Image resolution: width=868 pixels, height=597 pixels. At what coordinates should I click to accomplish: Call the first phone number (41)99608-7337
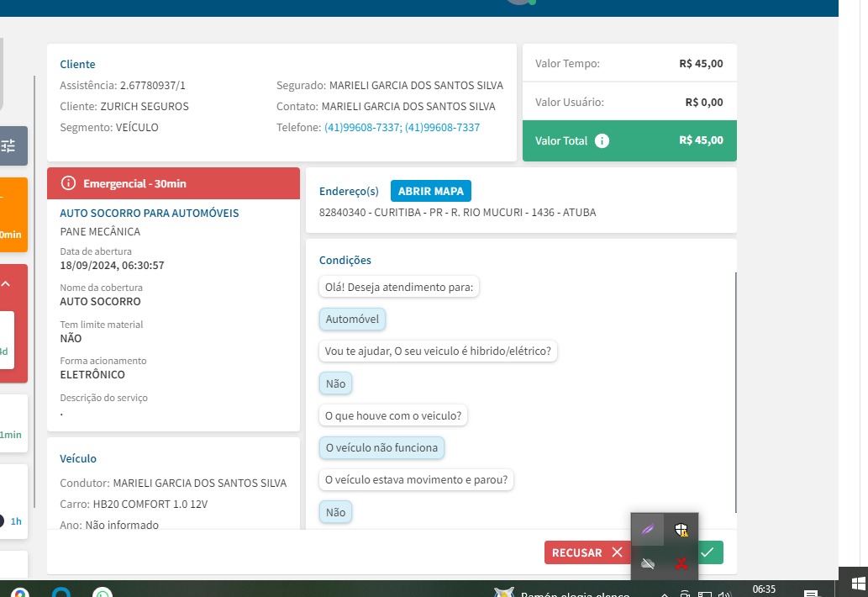pyautogui.click(x=362, y=127)
